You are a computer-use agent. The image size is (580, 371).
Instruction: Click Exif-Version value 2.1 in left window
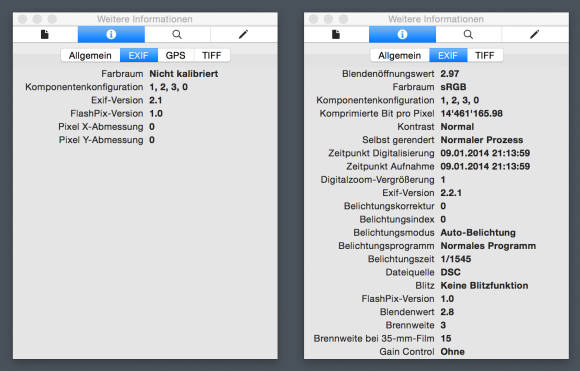(x=156, y=100)
